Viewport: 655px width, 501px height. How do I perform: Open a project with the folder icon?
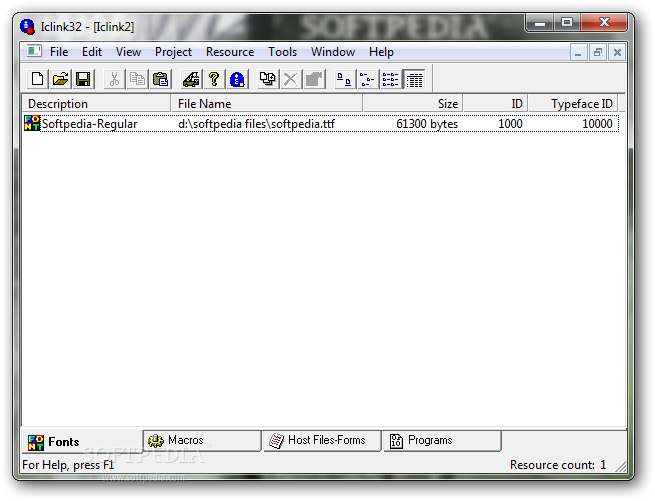pyautogui.click(x=60, y=79)
